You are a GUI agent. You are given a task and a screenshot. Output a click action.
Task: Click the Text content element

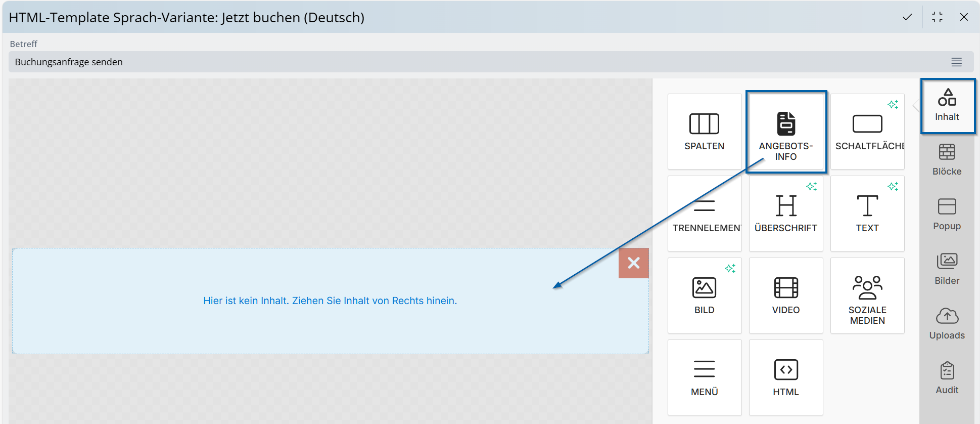(x=867, y=214)
